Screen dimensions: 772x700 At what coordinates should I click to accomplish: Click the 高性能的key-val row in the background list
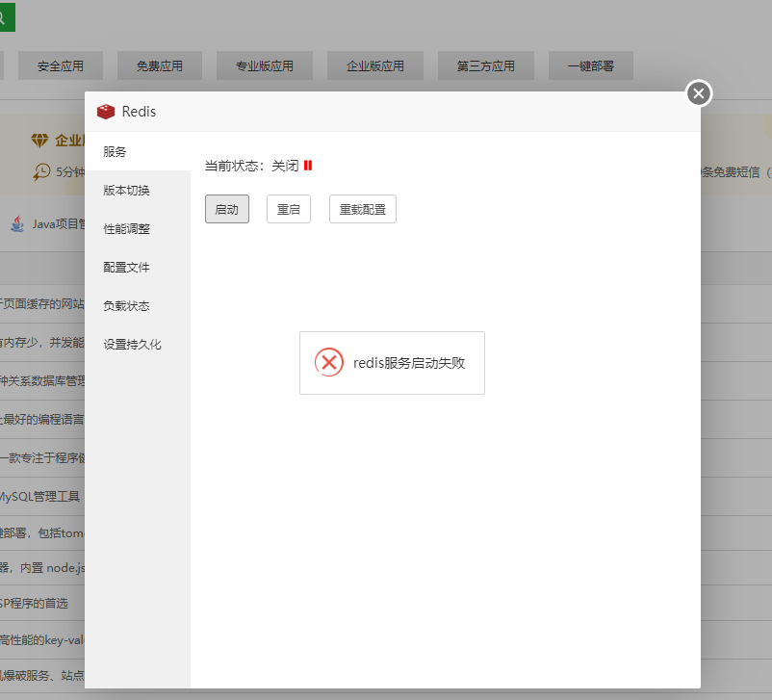pyautogui.click(x=42, y=640)
